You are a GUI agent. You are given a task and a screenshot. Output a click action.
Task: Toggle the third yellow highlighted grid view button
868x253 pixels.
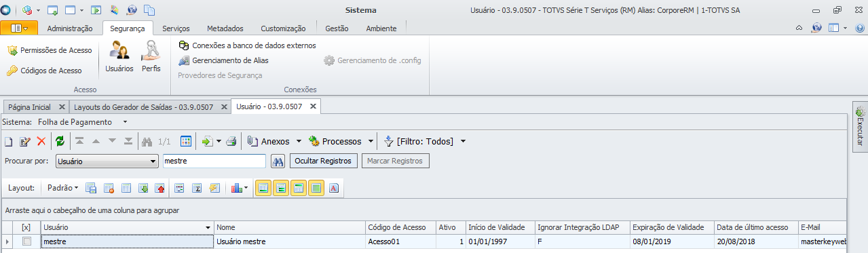(x=298, y=188)
